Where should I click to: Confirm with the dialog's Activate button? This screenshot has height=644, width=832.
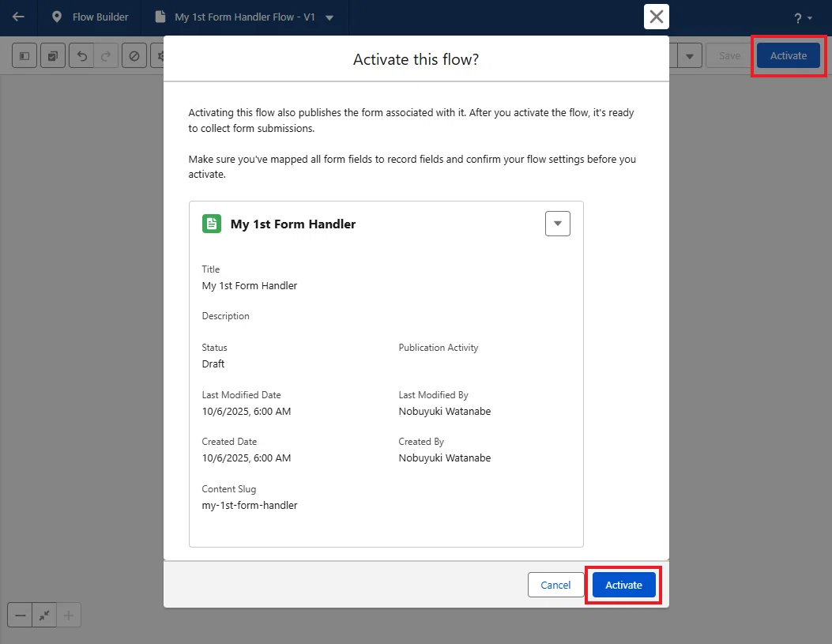point(623,585)
